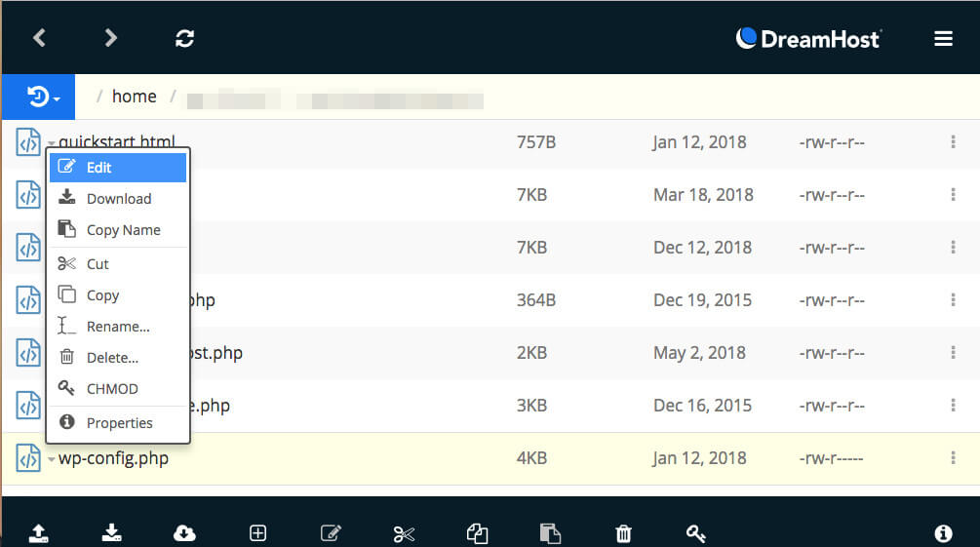The width and height of the screenshot is (980, 547).
Task: Click the scissors cut icon in bottom toolbar
Action: (x=404, y=532)
